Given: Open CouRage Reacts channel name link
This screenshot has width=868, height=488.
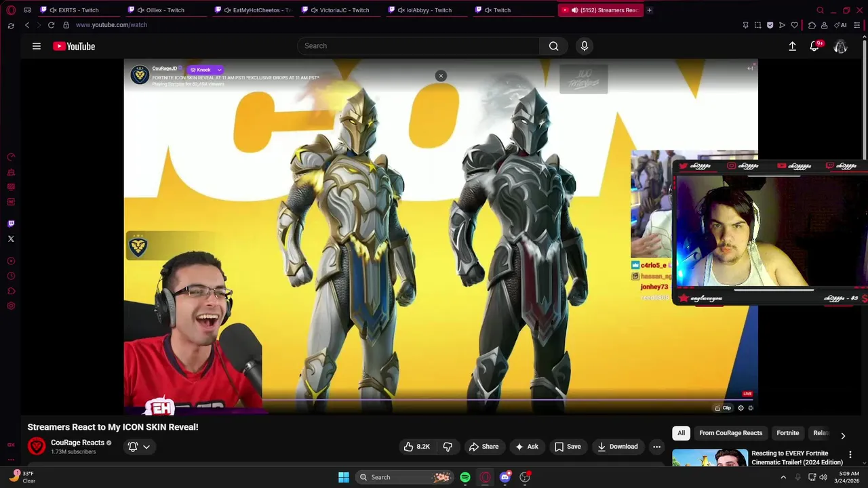Looking at the screenshot, I should pos(77,443).
